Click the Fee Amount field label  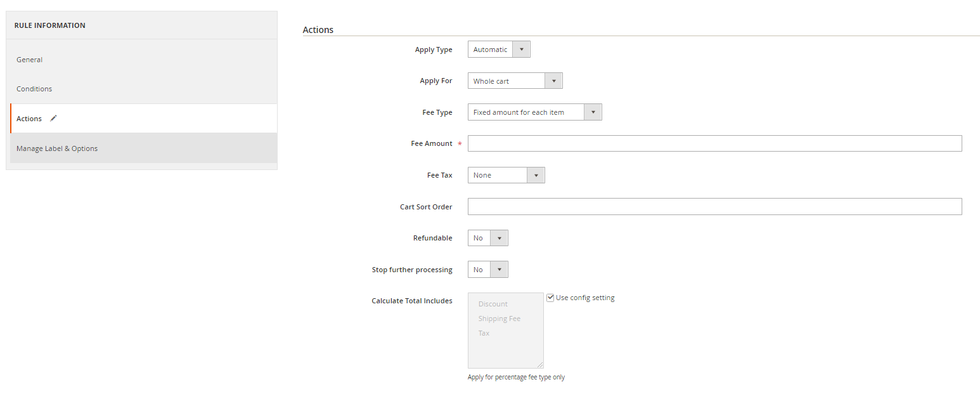(x=432, y=143)
